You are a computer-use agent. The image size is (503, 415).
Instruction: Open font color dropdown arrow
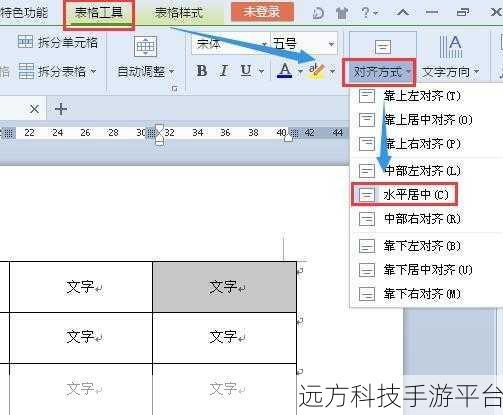click(x=300, y=71)
